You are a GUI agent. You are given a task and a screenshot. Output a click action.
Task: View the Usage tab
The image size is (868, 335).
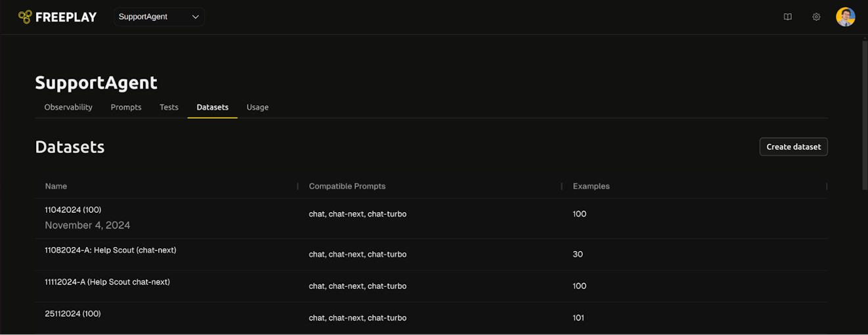click(x=257, y=107)
